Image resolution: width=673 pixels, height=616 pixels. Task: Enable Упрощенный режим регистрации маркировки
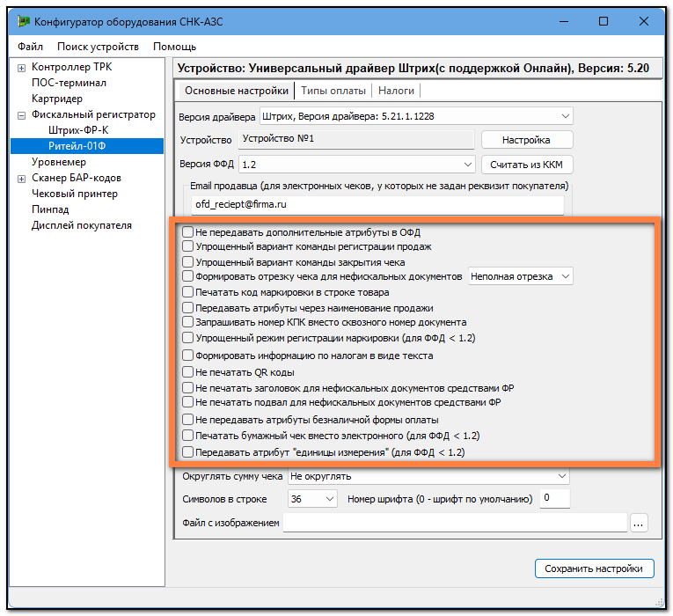(x=187, y=338)
